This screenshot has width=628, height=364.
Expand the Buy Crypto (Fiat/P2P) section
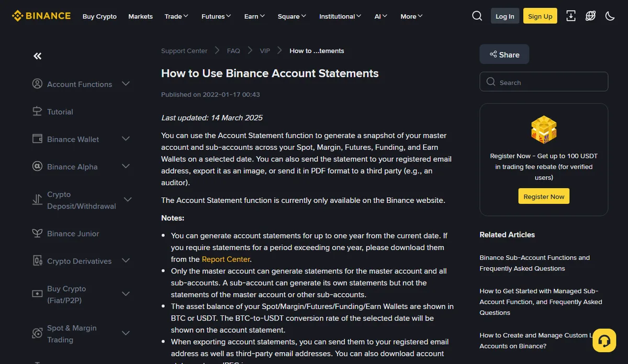pyautogui.click(x=126, y=294)
